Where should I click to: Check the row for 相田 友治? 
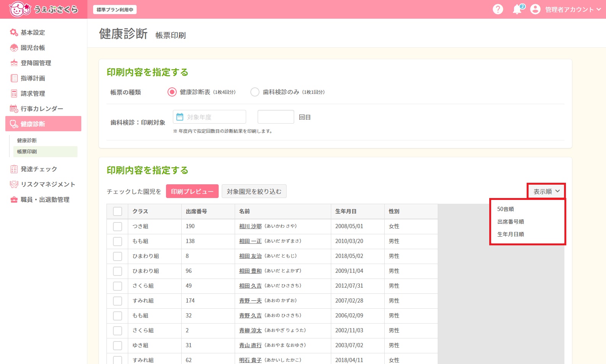(x=118, y=256)
